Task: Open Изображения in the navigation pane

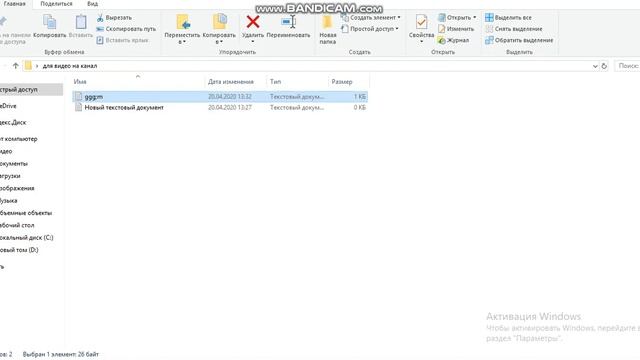Action: 17,188
